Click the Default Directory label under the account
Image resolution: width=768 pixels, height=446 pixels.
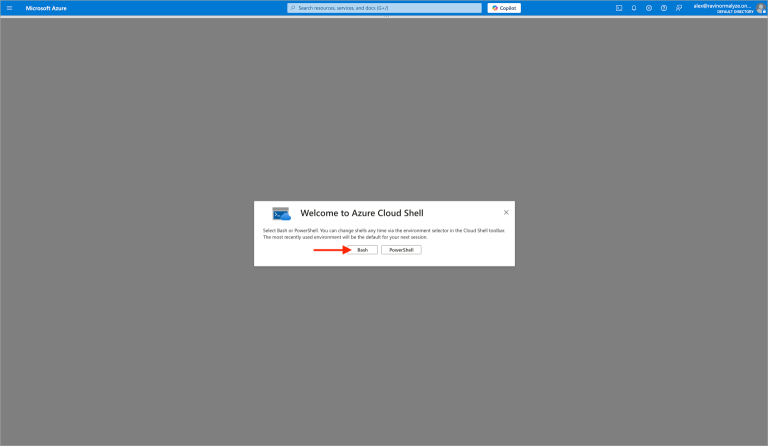point(735,12)
